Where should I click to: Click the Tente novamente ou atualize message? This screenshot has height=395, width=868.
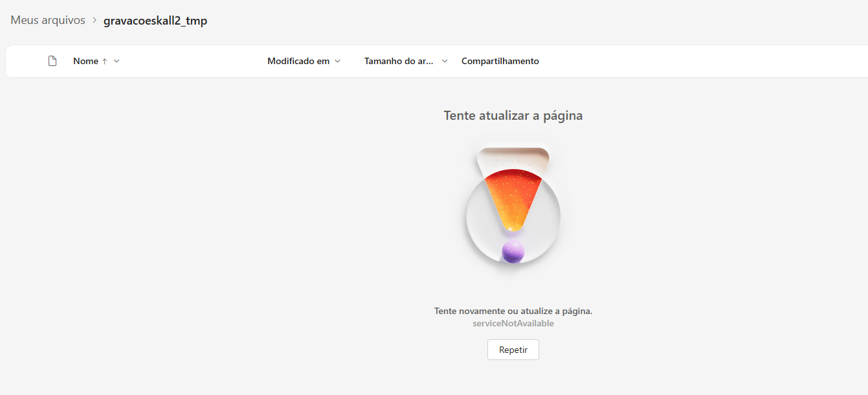click(513, 311)
